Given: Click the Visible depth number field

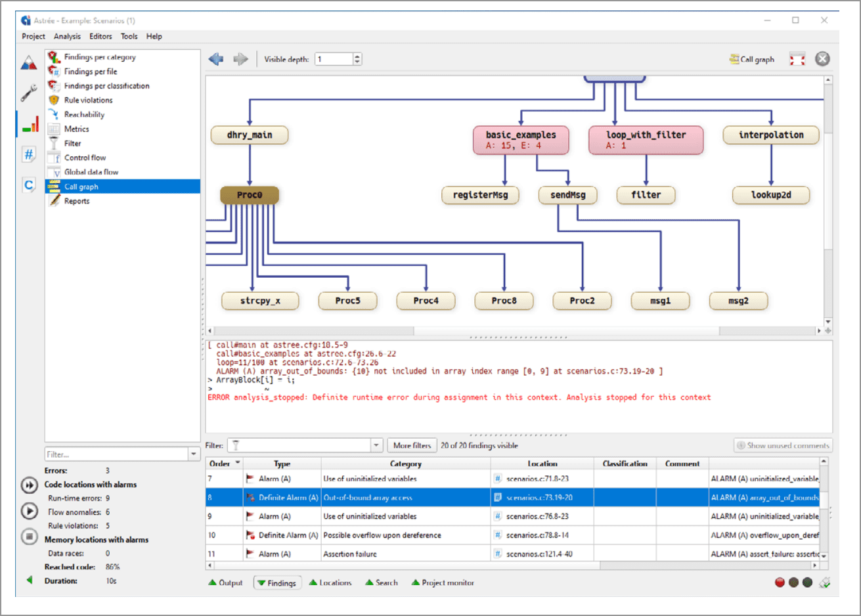Looking at the screenshot, I should 334,59.
